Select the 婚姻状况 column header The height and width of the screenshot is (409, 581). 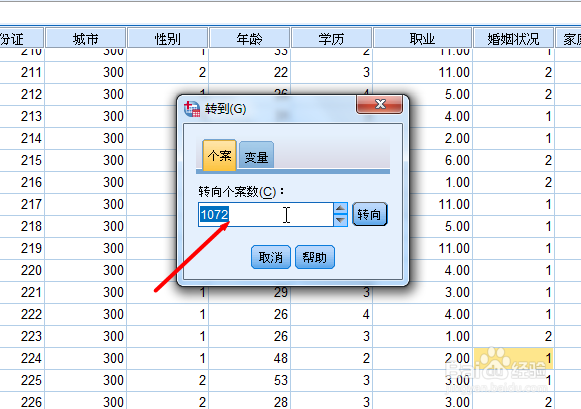coord(513,38)
